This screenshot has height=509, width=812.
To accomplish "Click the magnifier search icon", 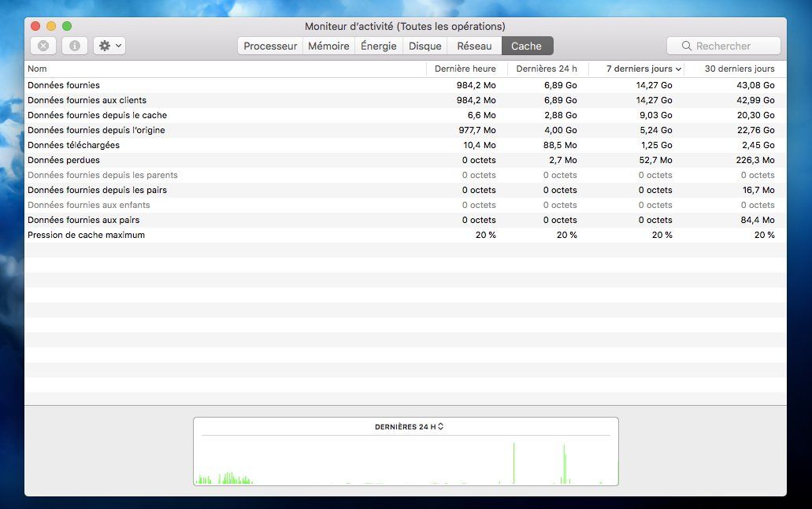I will [x=687, y=46].
